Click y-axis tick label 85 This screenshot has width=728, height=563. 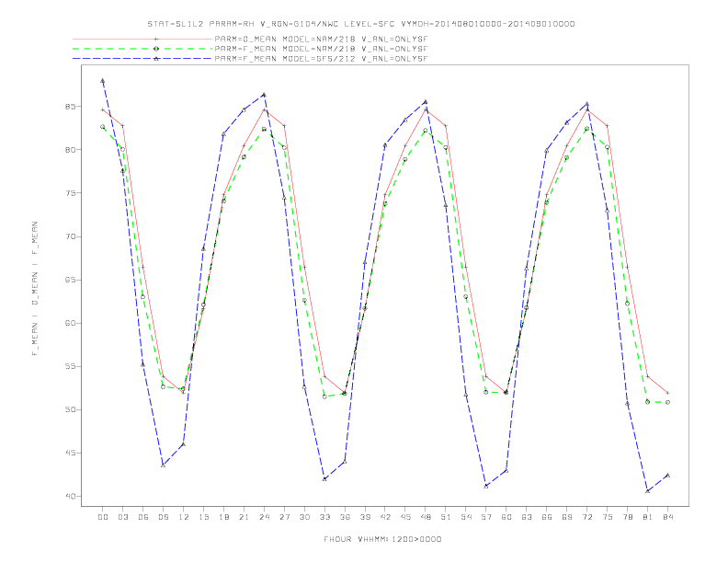pos(71,107)
